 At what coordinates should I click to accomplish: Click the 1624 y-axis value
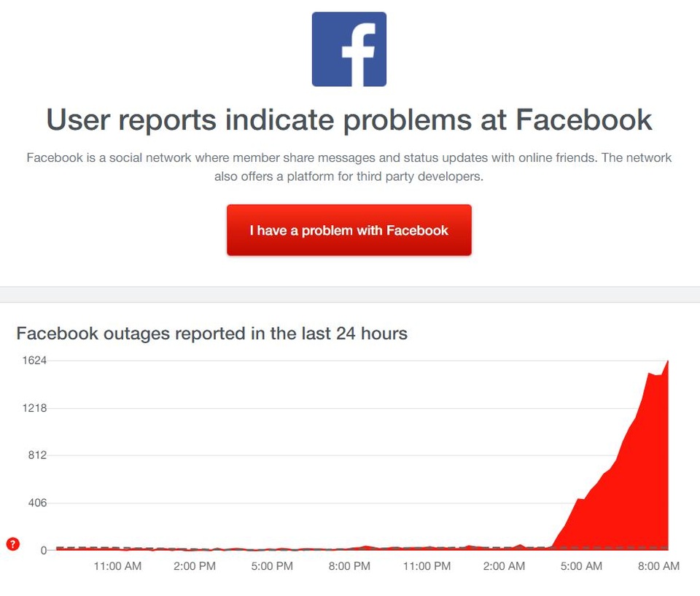coord(34,361)
